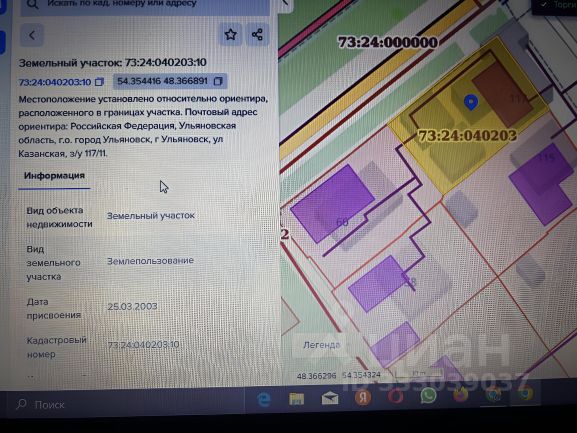Open Opera browser in taskbar

pos(395,397)
